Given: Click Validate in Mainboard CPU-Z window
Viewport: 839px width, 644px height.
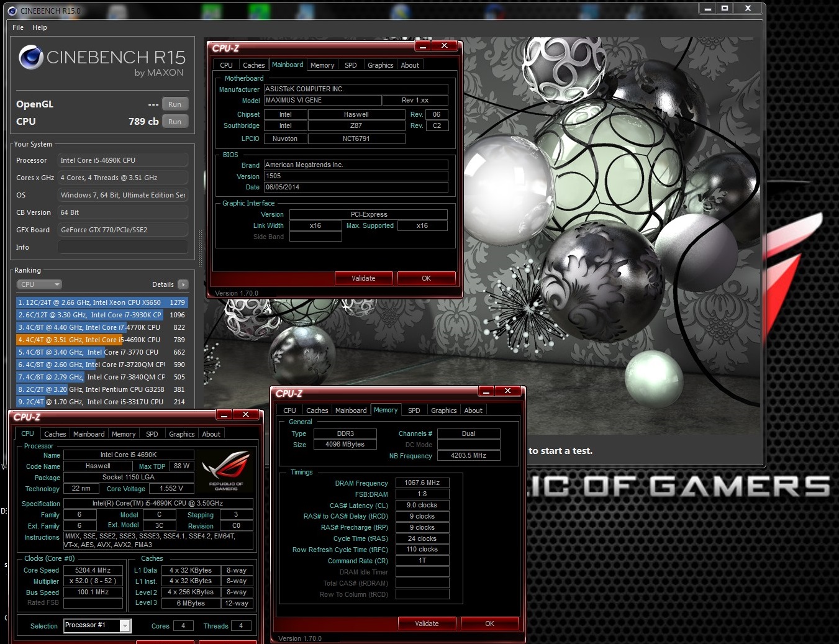Looking at the screenshot, I should point(363,278).
